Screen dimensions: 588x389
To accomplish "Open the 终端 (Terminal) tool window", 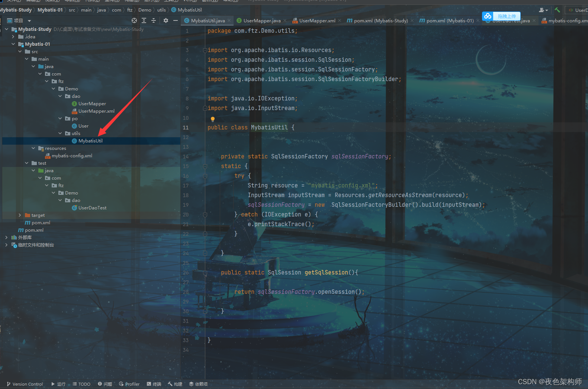I will pyautogui.click(x=154, y=384).
